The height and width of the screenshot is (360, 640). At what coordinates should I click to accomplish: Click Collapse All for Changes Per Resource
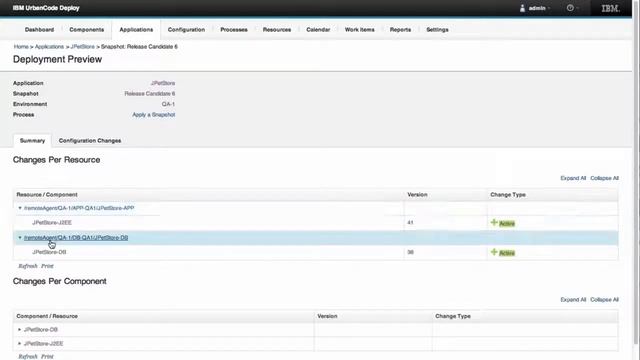pos(604,178)
